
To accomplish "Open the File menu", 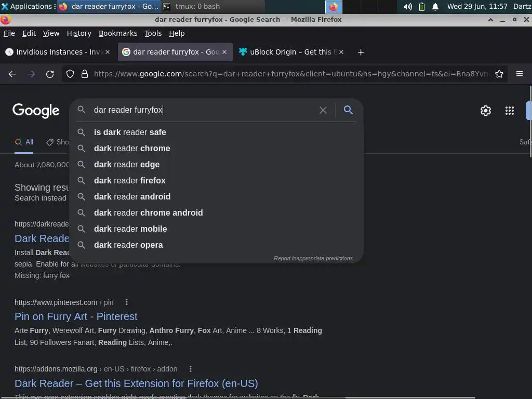I will (9, 33).
